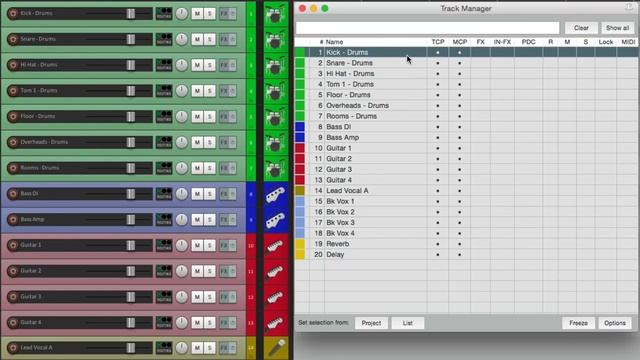Image resolution: width=640 pixels, height=360 pixels.
Task: Focus the Track Manager filter text field
Action: click(x=427, y=28)
